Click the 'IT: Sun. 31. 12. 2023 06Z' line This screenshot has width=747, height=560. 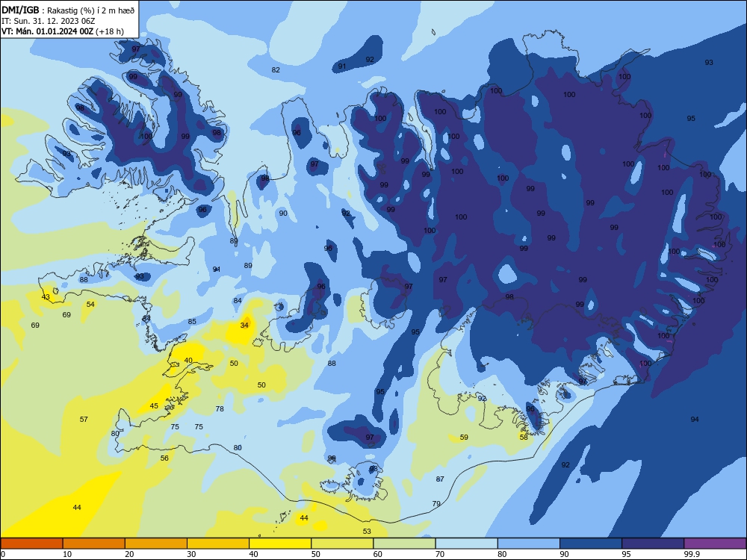click(48, 21)
